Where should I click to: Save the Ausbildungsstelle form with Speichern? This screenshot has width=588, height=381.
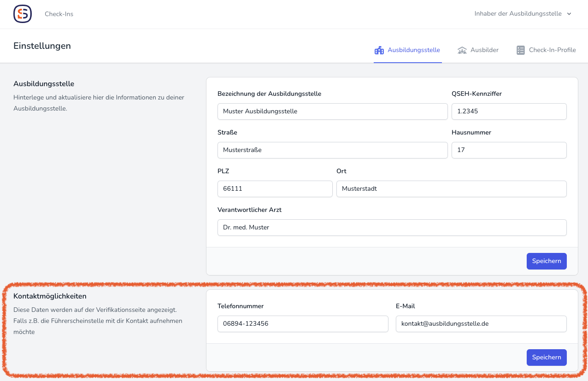point(546,261)
